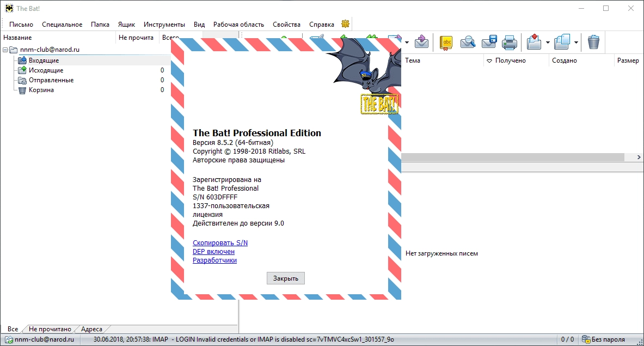Click the save message floppy icon
Viewport: 644px width, 346px height.
tap(489, 43)
